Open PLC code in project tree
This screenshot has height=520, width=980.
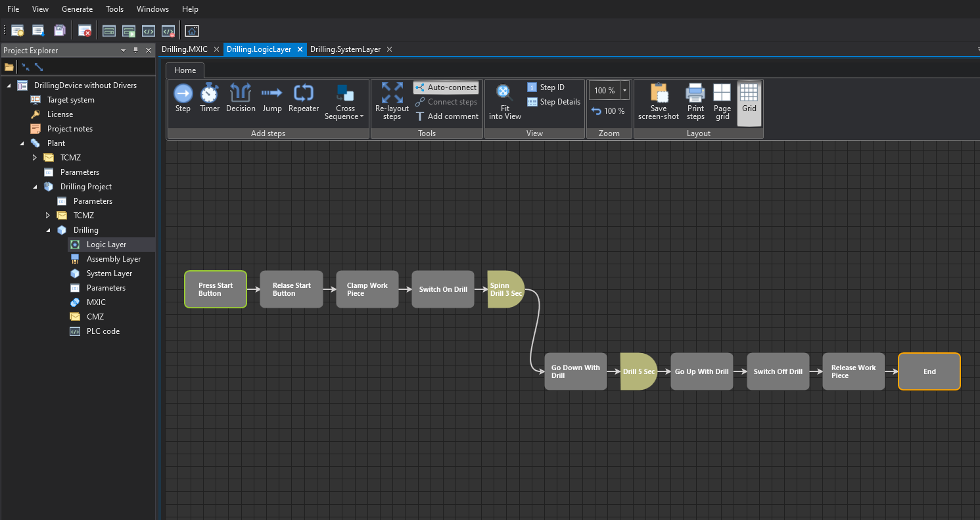(x=103, y=331)
